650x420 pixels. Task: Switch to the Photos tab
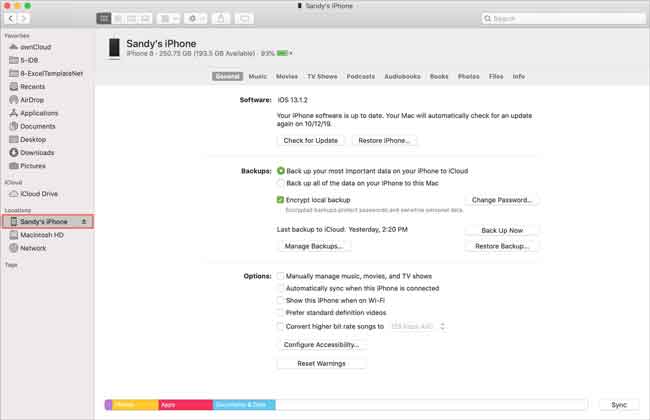pos(468,76)
